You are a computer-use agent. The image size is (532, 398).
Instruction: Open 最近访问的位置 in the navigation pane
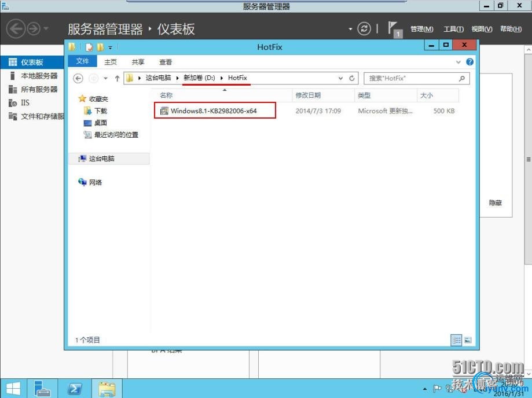tap(111, 135)
